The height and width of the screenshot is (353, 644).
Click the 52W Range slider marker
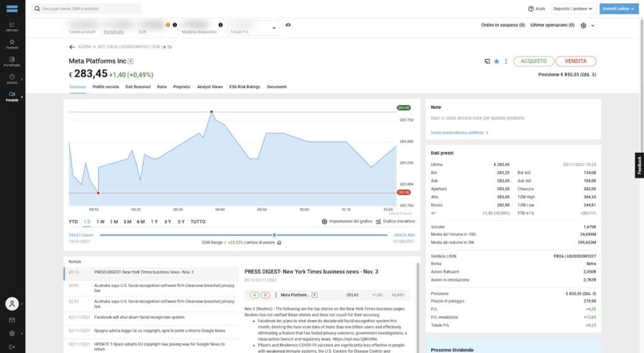click(x=274, y=235)
